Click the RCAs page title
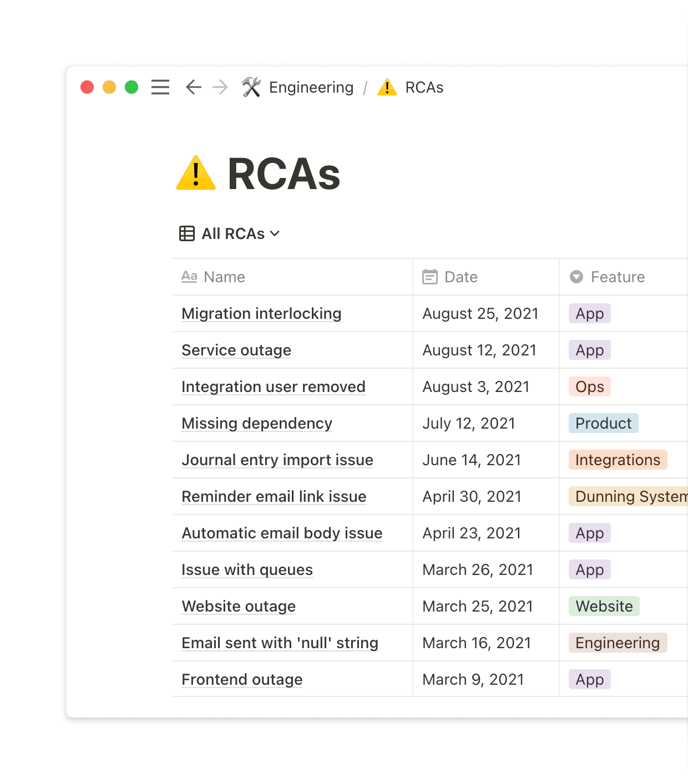 [284, 174]
